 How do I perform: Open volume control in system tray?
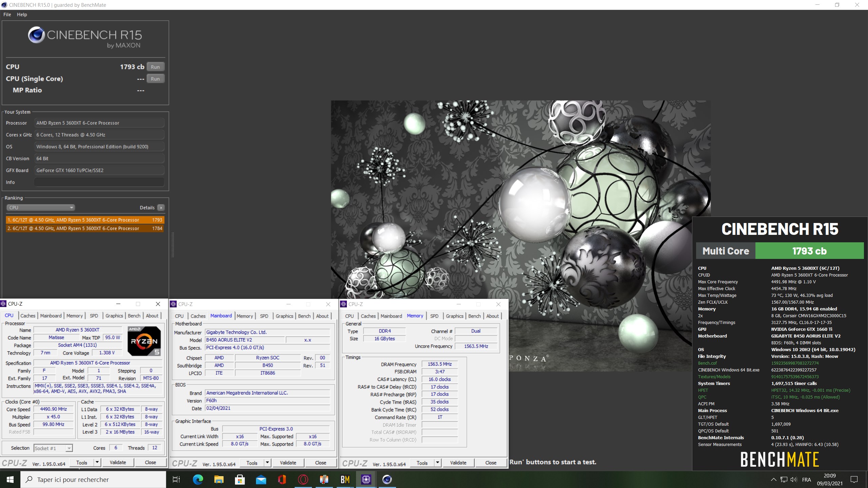793,480
